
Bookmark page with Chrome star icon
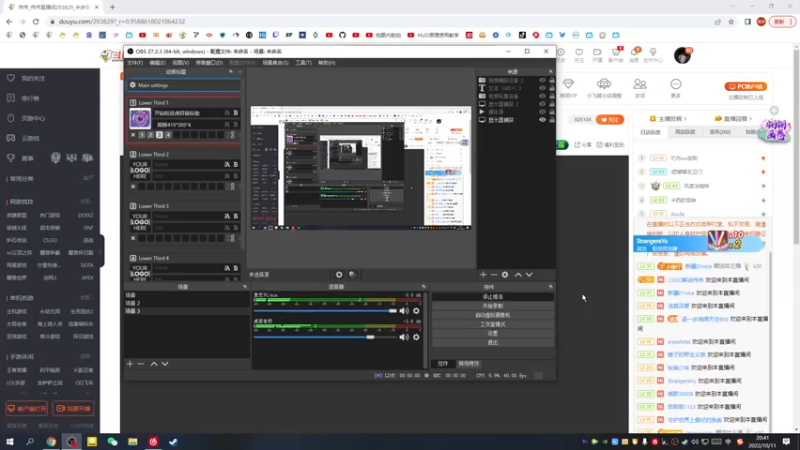[x=731, y=22]
